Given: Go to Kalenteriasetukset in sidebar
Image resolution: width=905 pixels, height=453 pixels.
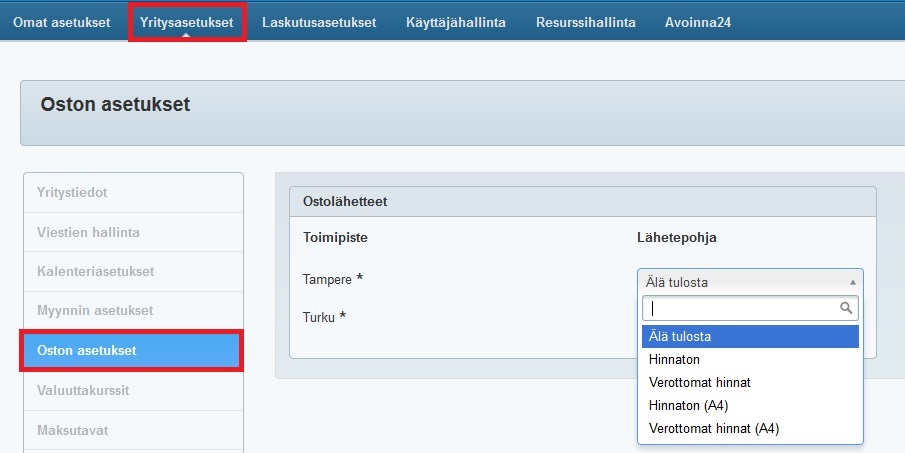Looking at the screenshot, I should (95, 271).
